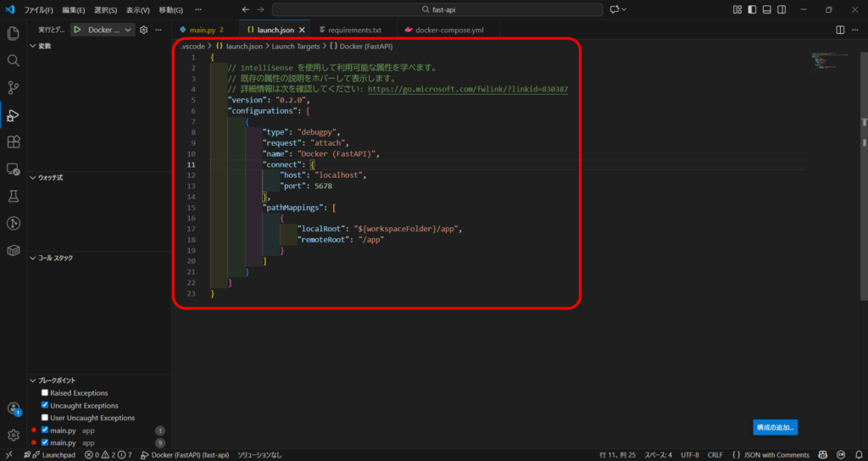Click the Start Debugging green play button

click(77, 30)
